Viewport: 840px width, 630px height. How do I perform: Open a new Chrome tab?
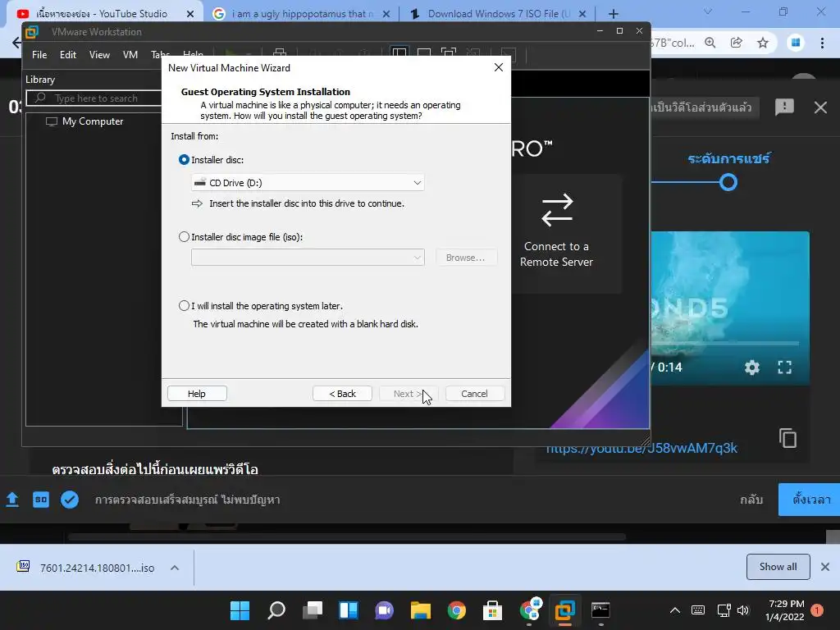click(x=614, y=14)
